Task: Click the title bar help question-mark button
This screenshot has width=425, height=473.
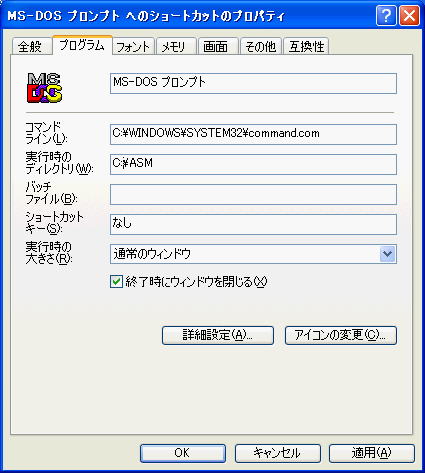Action: tap(386, 15)
